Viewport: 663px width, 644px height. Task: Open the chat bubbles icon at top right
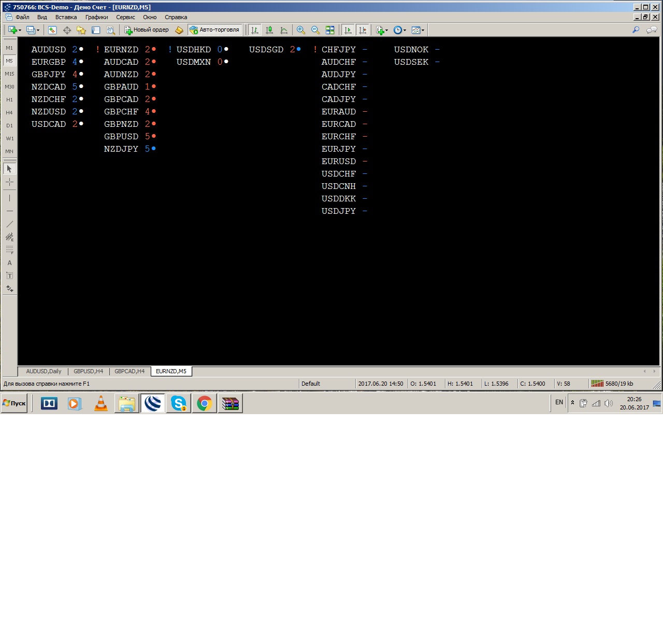652,30
